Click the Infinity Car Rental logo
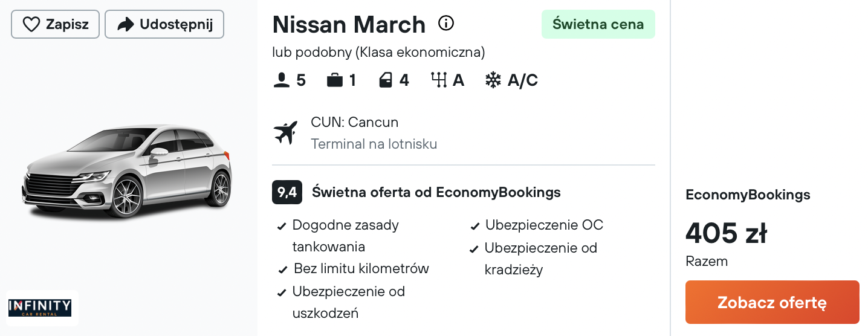Image resolution: width=868 pixels, height=336 pixels. tap(42, 308)
